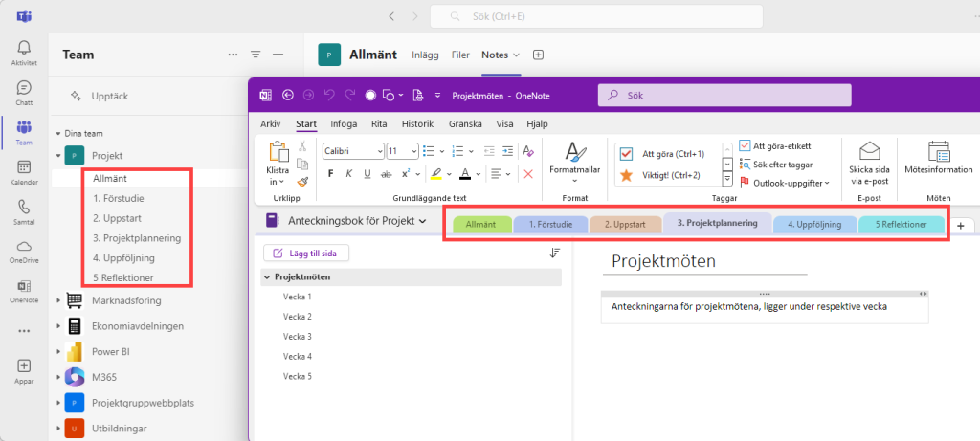The image size is (980, 441).
Task: Cut selection with scissors icon
Action: (x=302, y=145)
